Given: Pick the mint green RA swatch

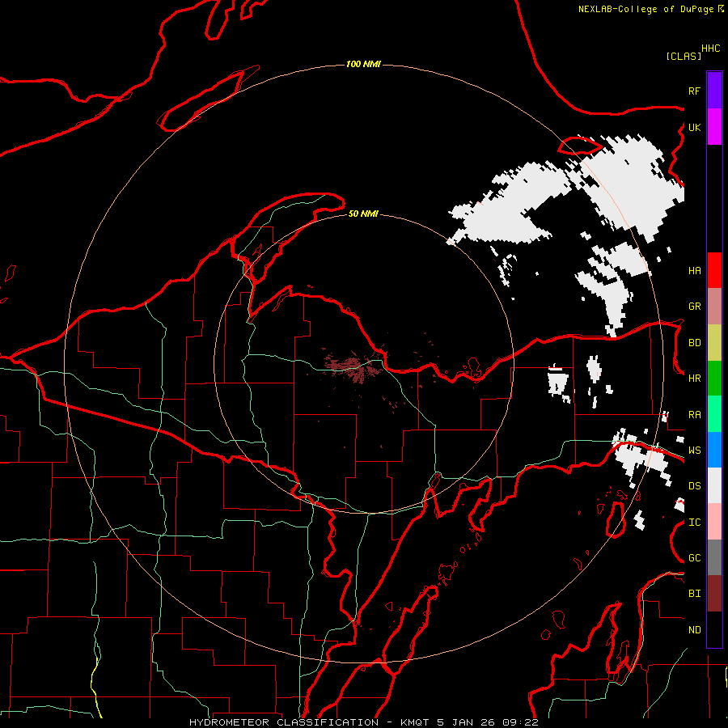Looking at the screenshot, I should pyautogui.click(x=714, y=414).
